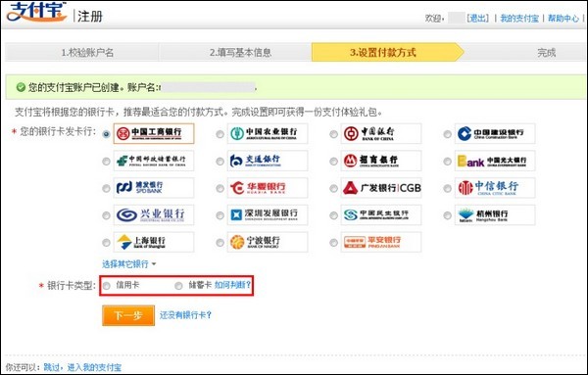Click the [退出] logout link
Image resolution: width=588 pixels, height=375 pixels.
click(478, 18)
